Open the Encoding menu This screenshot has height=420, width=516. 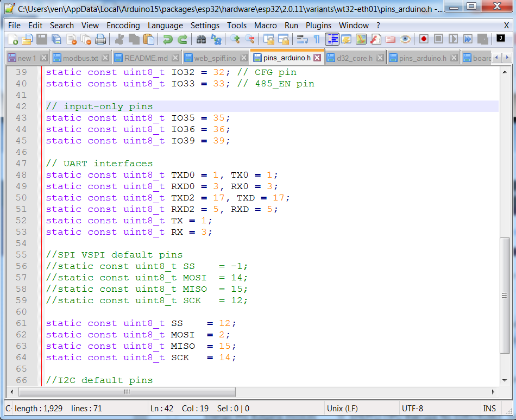tap(123, 26)
